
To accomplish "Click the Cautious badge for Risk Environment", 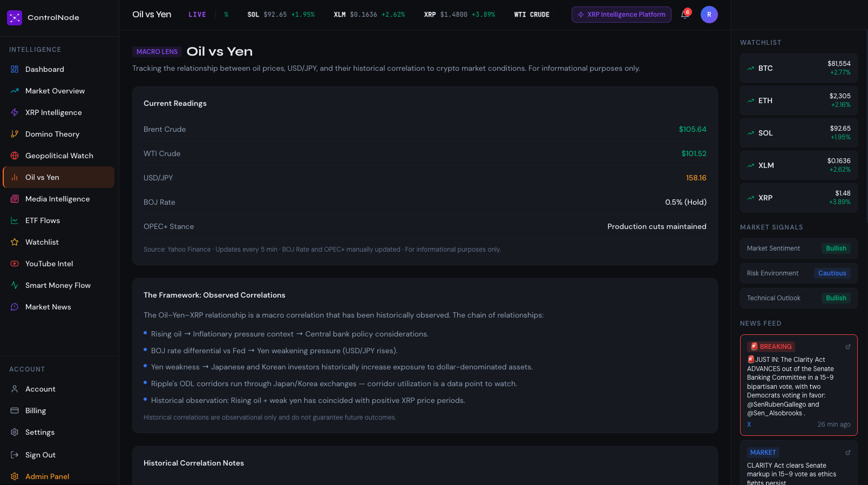I will (832, 273).
